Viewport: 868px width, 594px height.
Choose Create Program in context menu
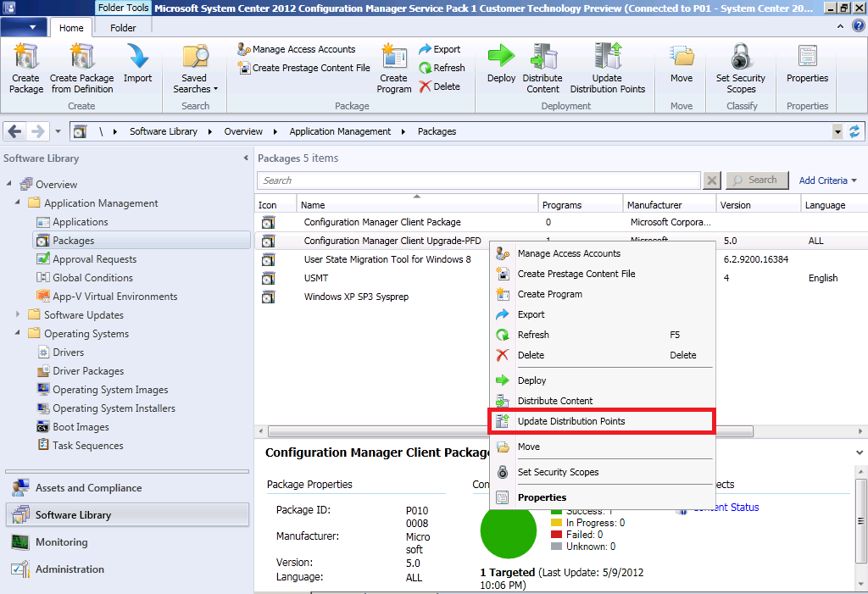[602, 295]
